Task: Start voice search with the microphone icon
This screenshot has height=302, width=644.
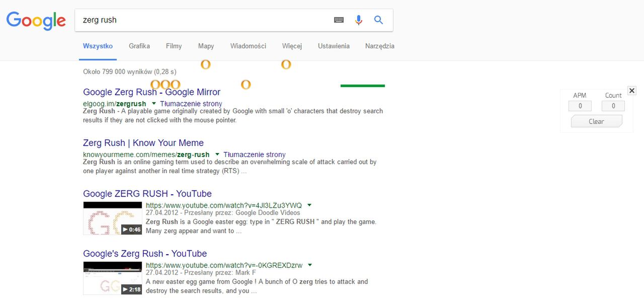Action: pyautogui.click(x=359, y=20)
